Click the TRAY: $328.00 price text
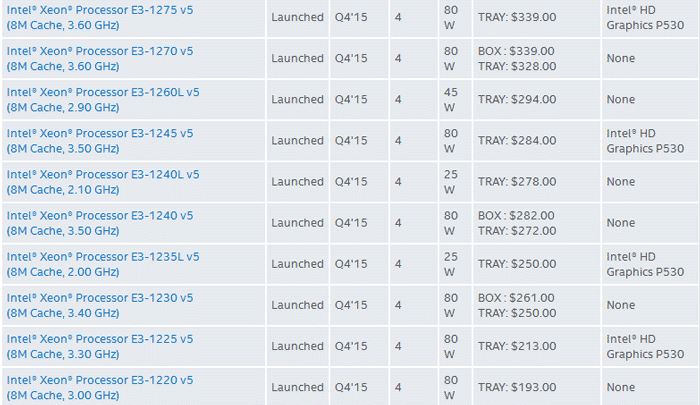700x405 pixels. pyautogui.click(x=517, y=66)
